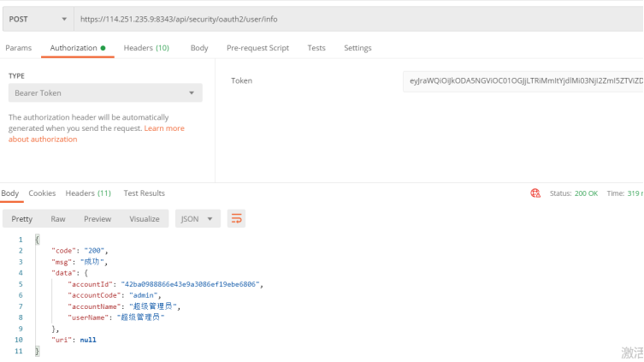Open the request Headers (10) tab

coord(146,48)
